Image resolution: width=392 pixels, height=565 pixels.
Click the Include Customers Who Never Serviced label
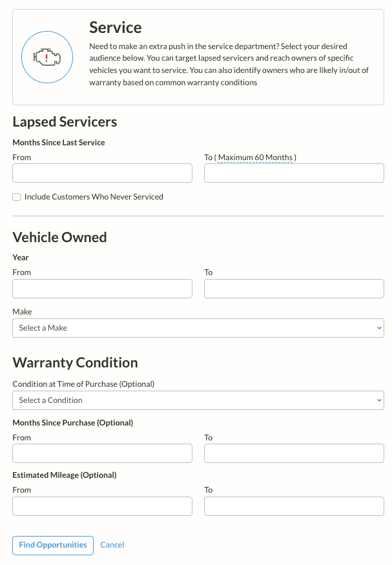(x=94, y=197)
